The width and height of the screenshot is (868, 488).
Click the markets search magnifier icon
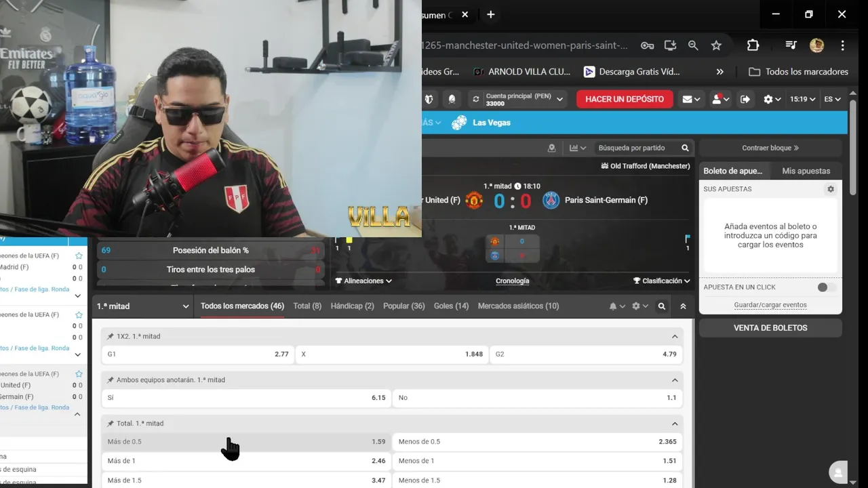(x=662, y=306)
